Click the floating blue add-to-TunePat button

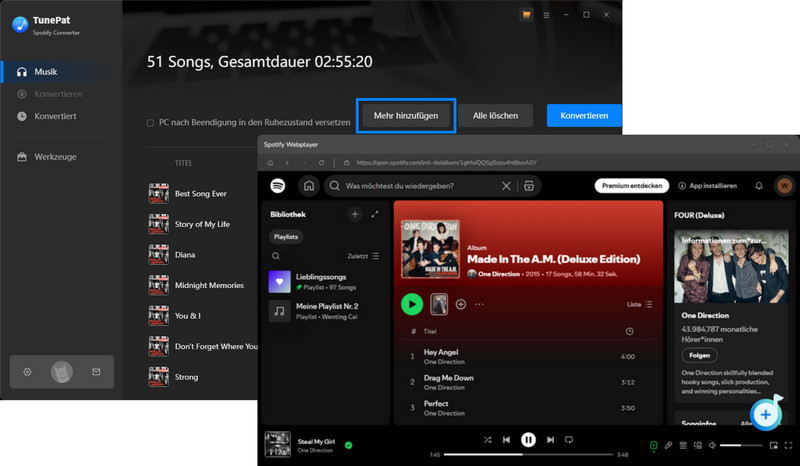pyautogui.click(x=766, y=414)
